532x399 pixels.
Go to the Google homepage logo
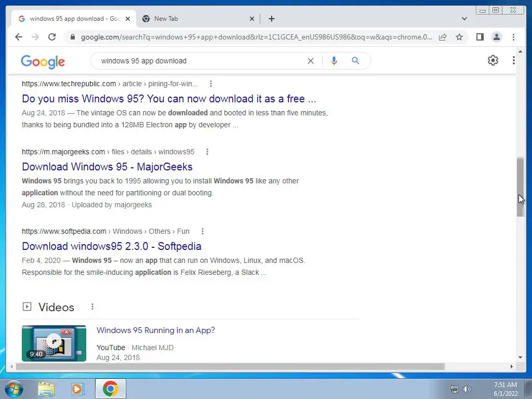43,62
